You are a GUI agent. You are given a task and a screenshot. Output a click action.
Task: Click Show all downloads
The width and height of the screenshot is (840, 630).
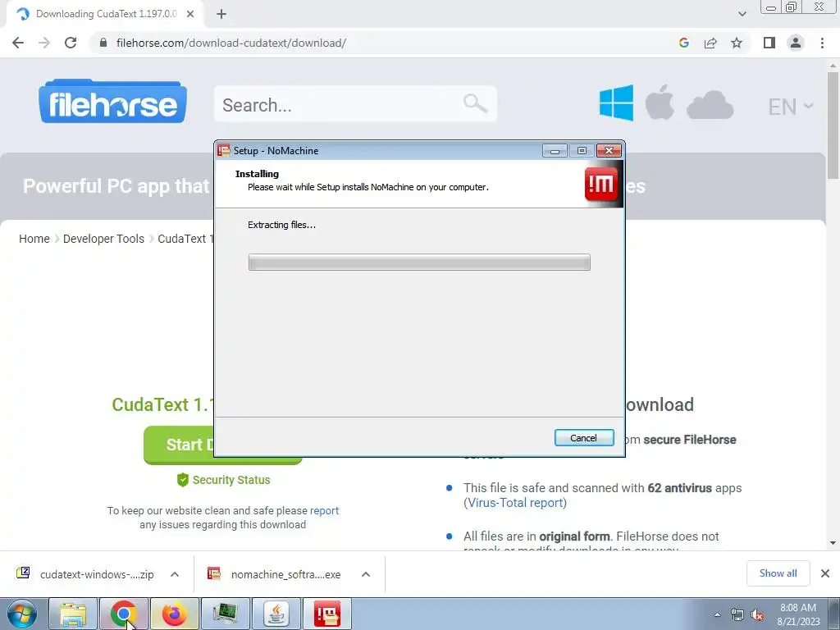pyautogui.click(x=778, y=573)
